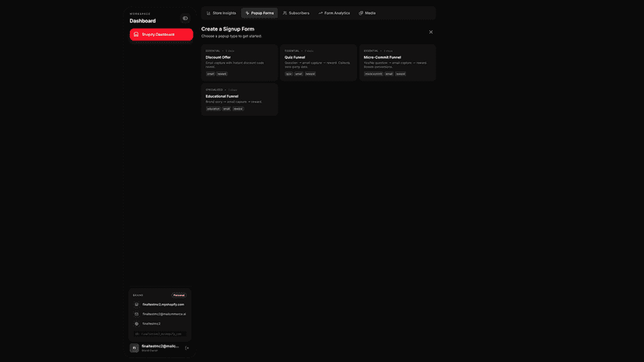Click the user avatar at sidebar bottom
The width and height of the screenshot is (644, 362).
(x=135, y=348)
